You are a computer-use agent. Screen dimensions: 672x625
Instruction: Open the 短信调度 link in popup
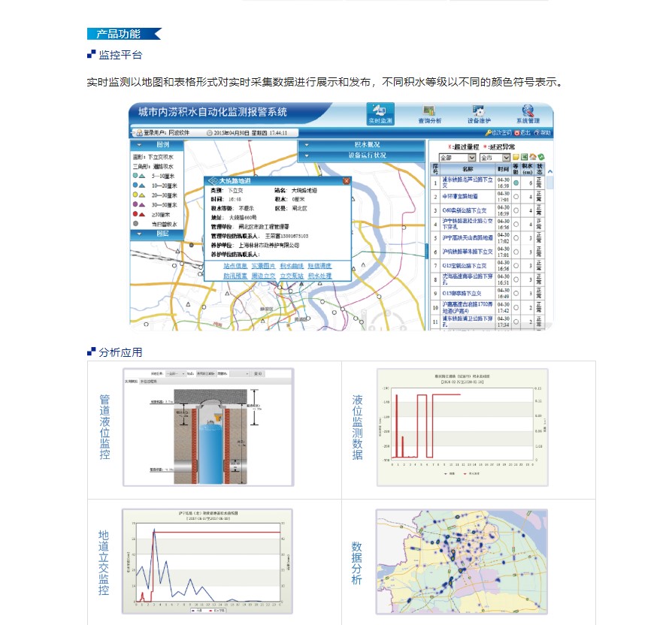(319, 266)
